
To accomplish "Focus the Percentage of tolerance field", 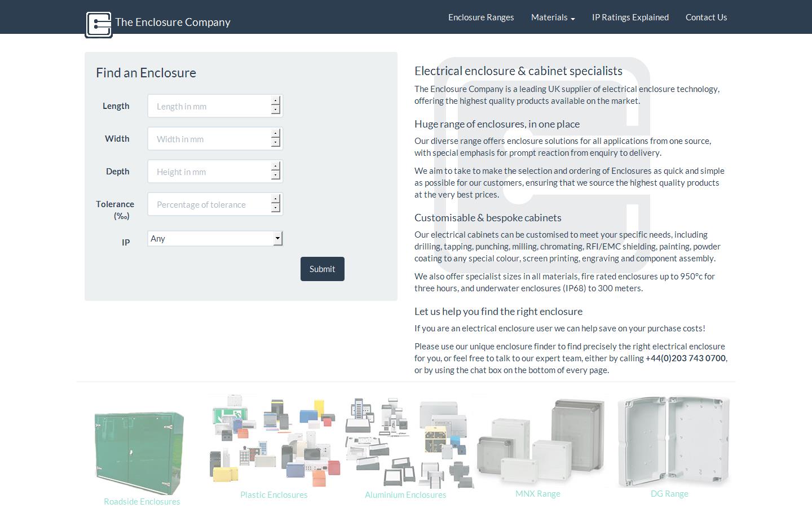I will click(x=209, y=204).
